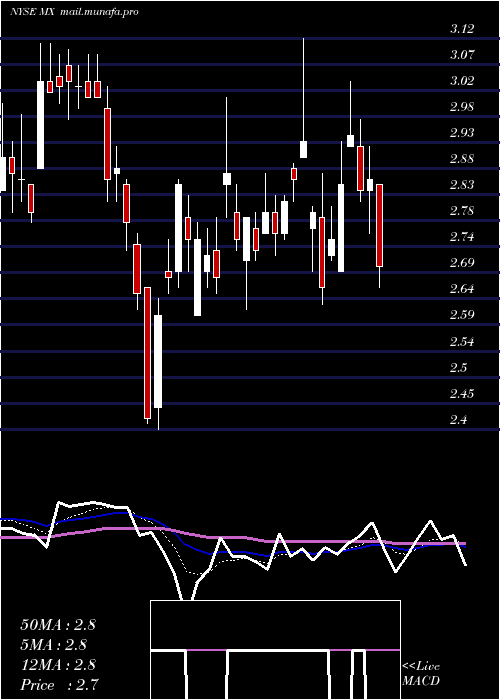Click the 2.45 price axis label
500x700 pixels.
coord(462,394)
